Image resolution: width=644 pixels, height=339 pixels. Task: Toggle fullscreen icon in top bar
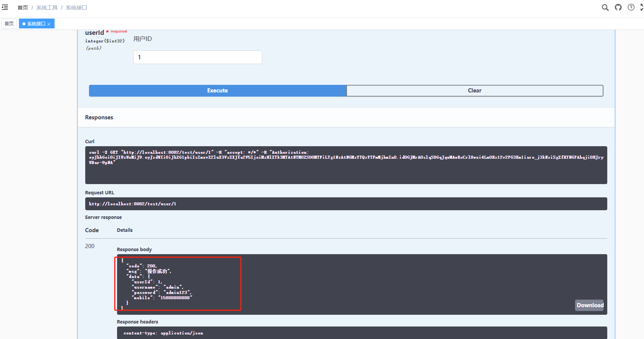tap(642, 8)
